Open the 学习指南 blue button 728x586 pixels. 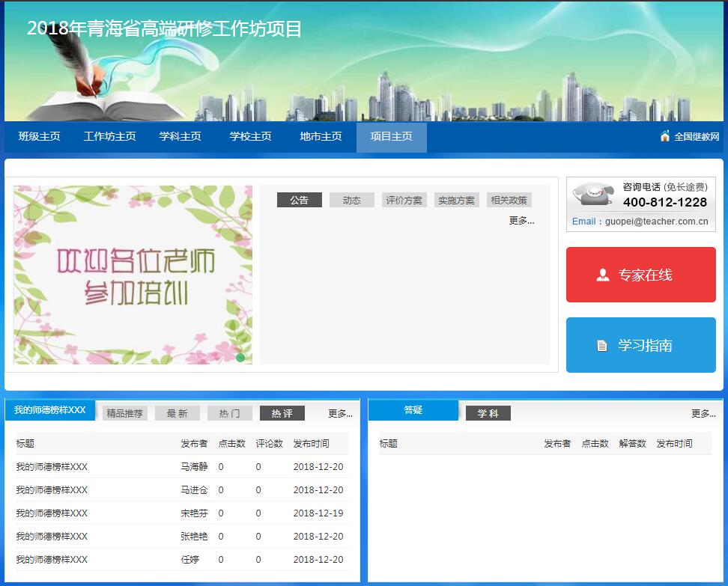[640, 345]
